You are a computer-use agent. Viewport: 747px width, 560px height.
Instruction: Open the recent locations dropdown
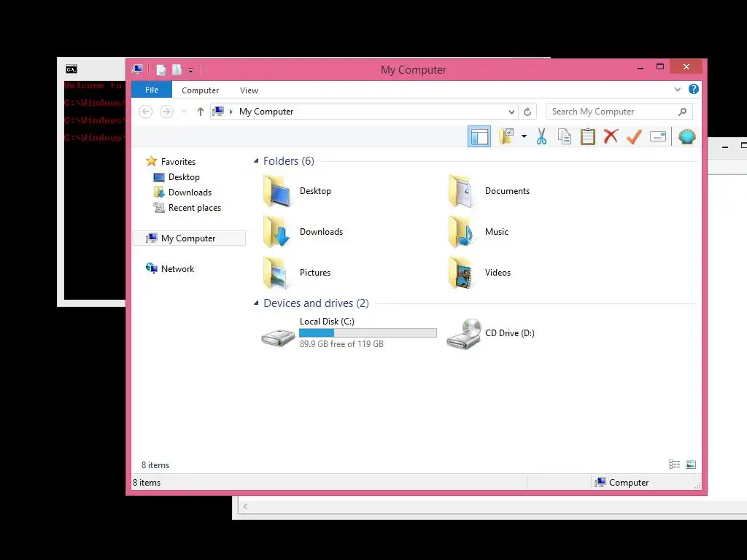[x=184, y=112]
